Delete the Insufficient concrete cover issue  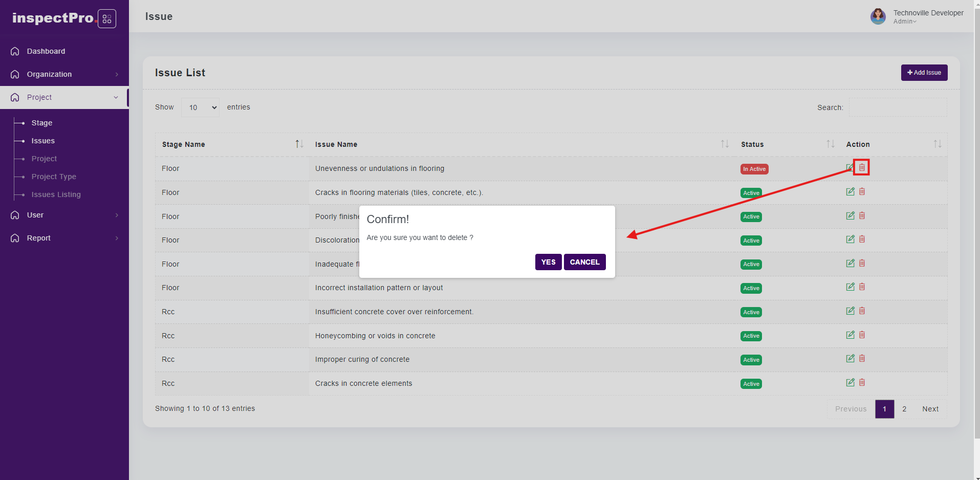click(x=862, y=311)
